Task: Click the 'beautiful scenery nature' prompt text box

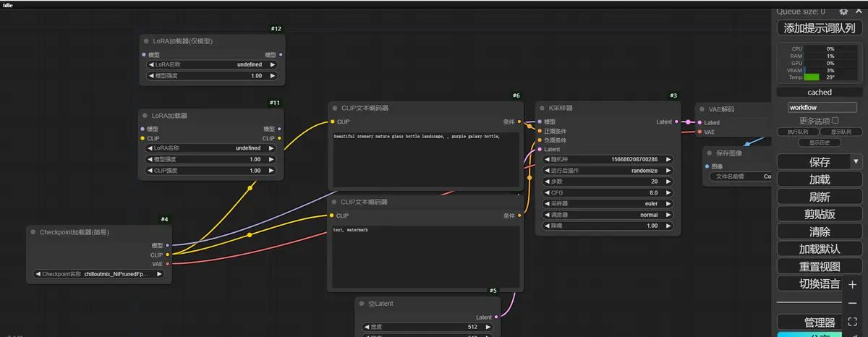Action: point(425,161)
